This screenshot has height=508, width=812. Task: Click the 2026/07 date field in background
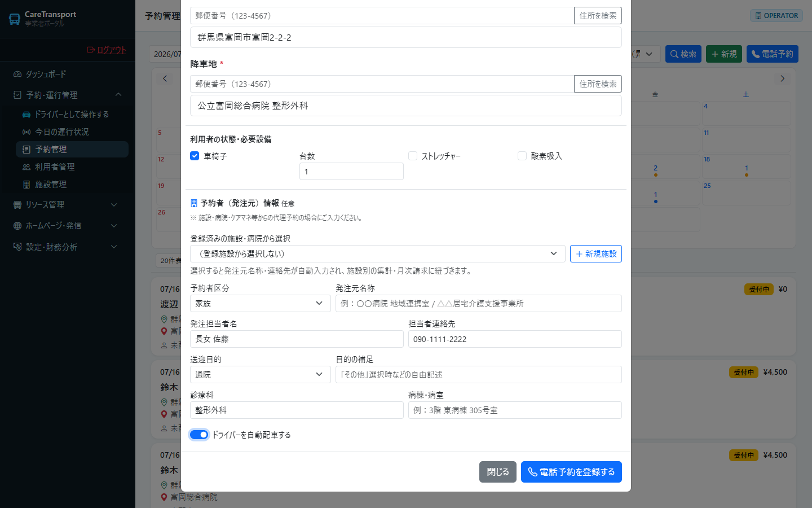(x=165, y=54)
